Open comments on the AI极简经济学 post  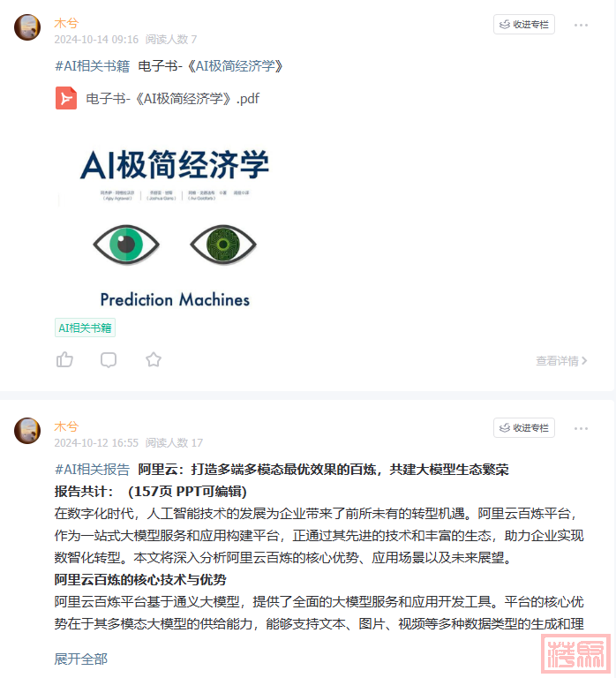pos(109,360)
